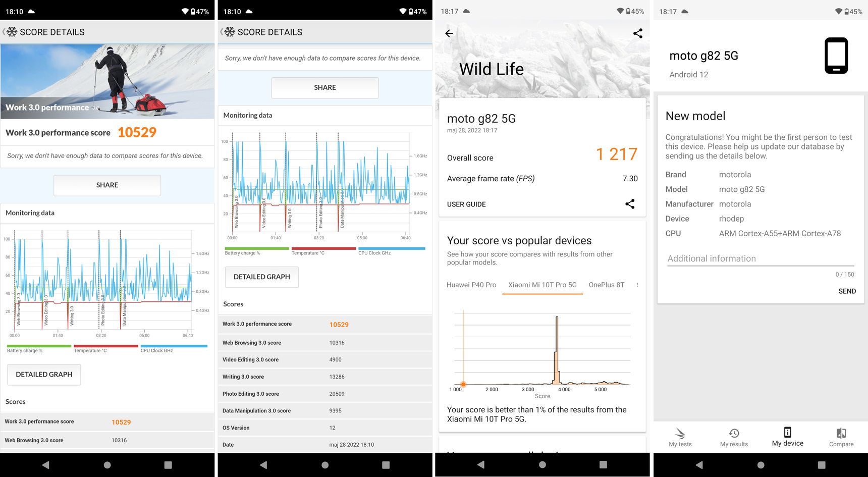Tap Android back button in My device panel
Screen dimensions: 868x477
(x=699, y=465)
